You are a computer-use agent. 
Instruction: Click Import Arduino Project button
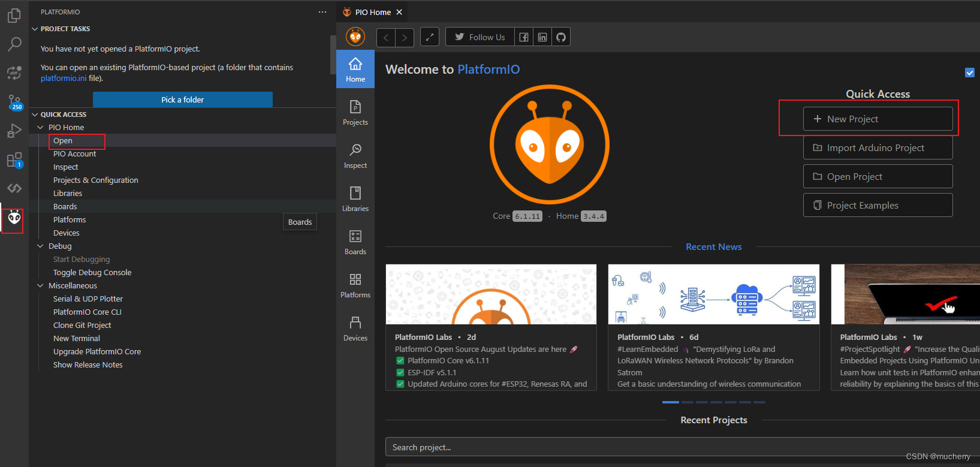(x=878, y=147)
